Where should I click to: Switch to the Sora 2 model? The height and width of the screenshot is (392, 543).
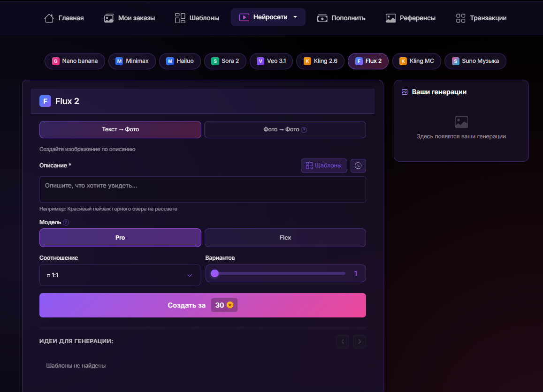(225, 61)
